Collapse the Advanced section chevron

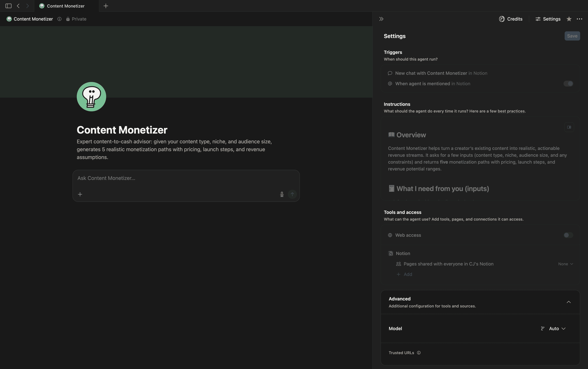click(x=568, y=302)
